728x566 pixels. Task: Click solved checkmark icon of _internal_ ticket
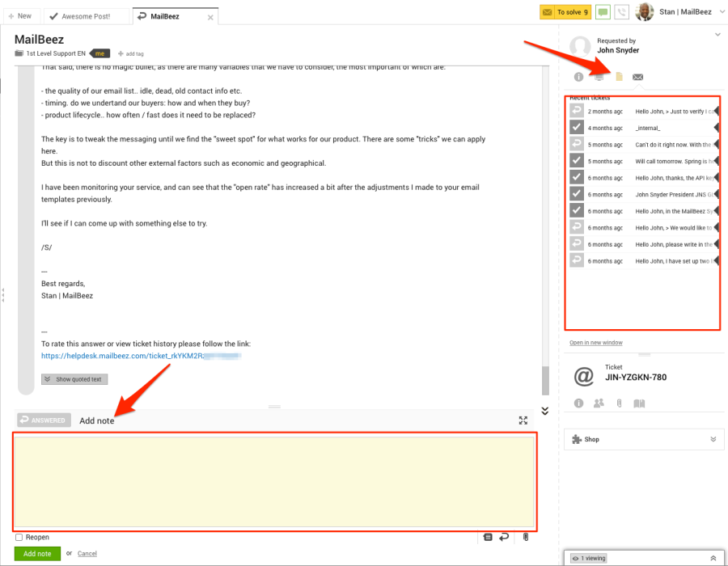577,127
